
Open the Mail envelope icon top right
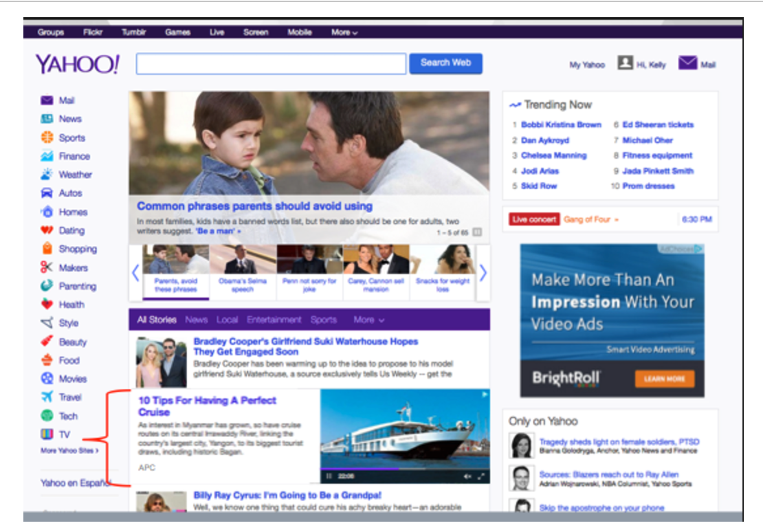click(687, 63)
